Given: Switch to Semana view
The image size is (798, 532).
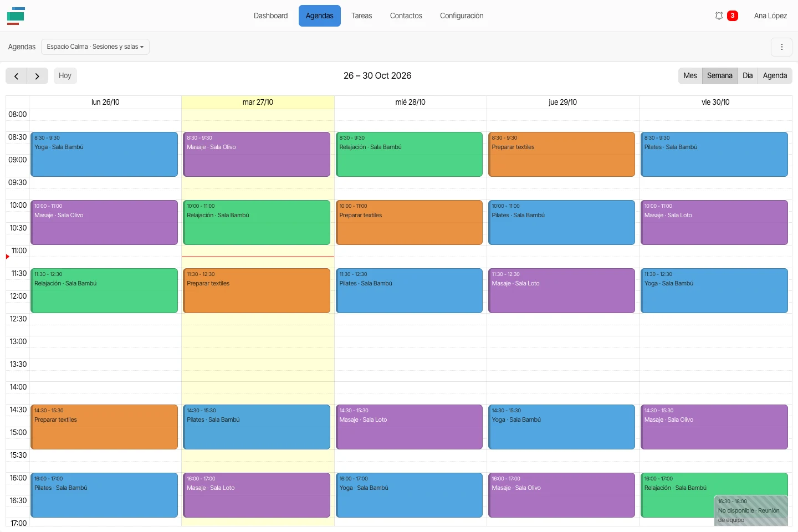Looking at the screenshot, I should pyautogui.click(x=720, y=76).
